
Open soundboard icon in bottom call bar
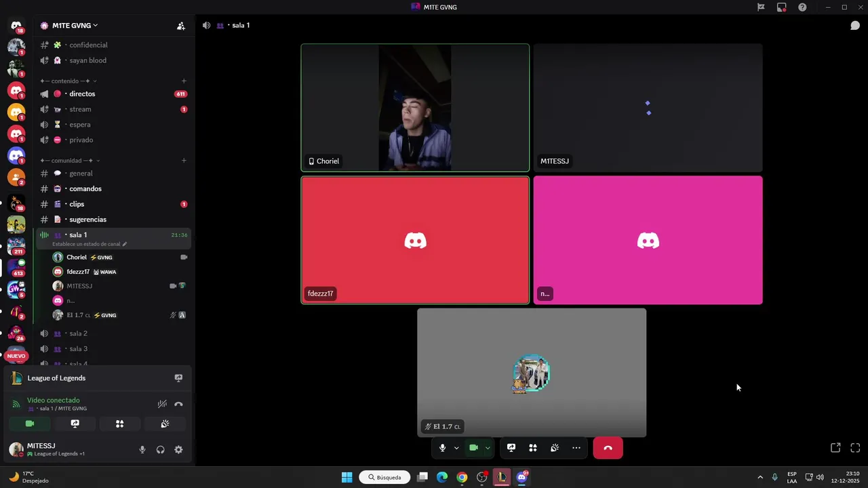[x=555, y=448]
